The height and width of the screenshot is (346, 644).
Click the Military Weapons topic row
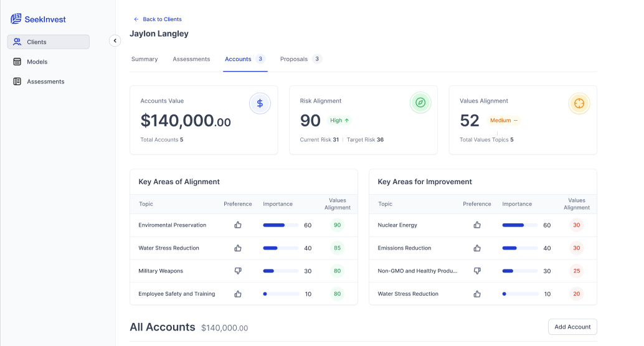point(244,271)
